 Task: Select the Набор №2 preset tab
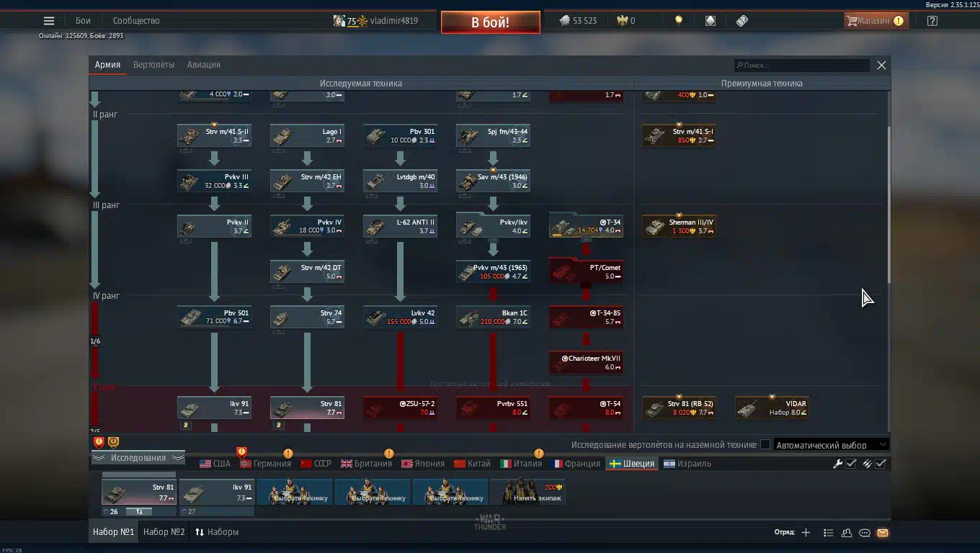point(164,532)
